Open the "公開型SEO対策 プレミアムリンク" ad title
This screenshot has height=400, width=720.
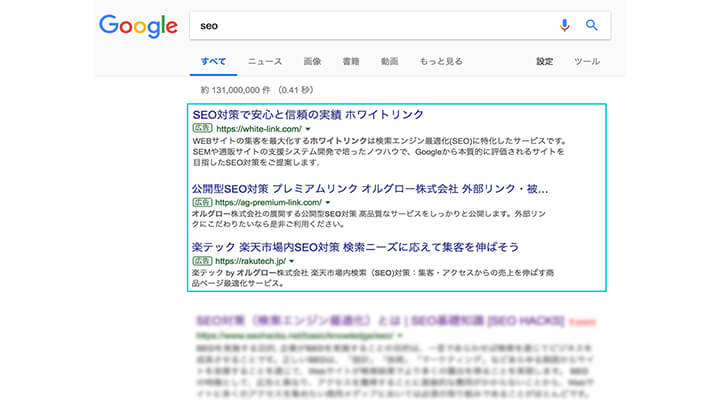click(x=370, y=189)
